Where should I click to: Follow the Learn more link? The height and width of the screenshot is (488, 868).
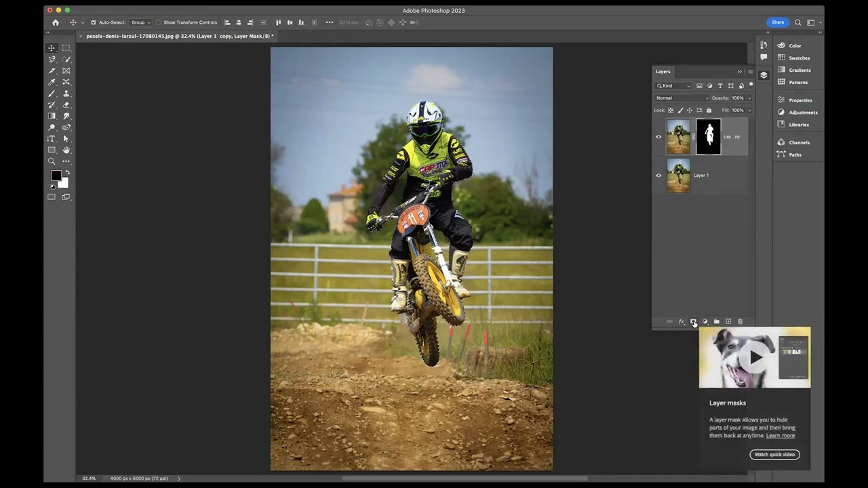point(781,435)
